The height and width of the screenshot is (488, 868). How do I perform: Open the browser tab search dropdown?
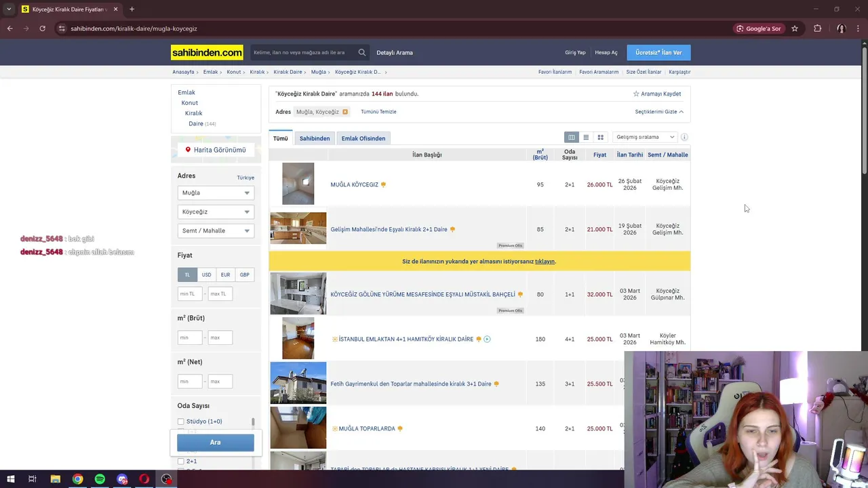click(9, 9)
